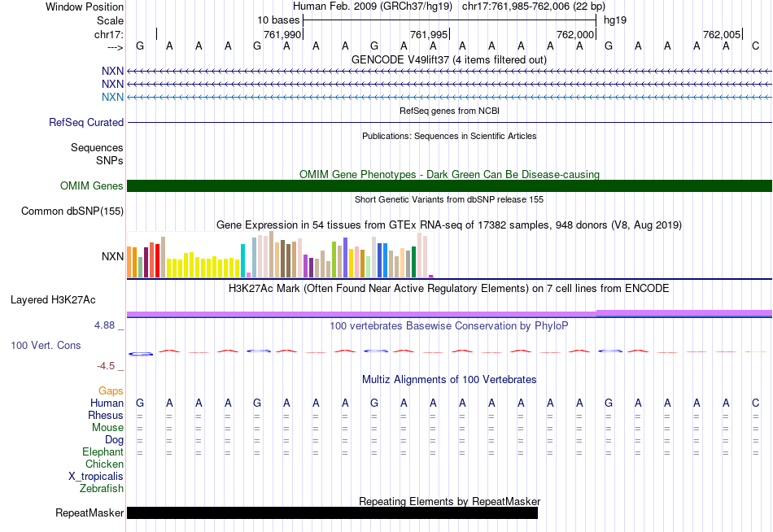
Task: Click the SNPs track label
Action: coord(110,160)
